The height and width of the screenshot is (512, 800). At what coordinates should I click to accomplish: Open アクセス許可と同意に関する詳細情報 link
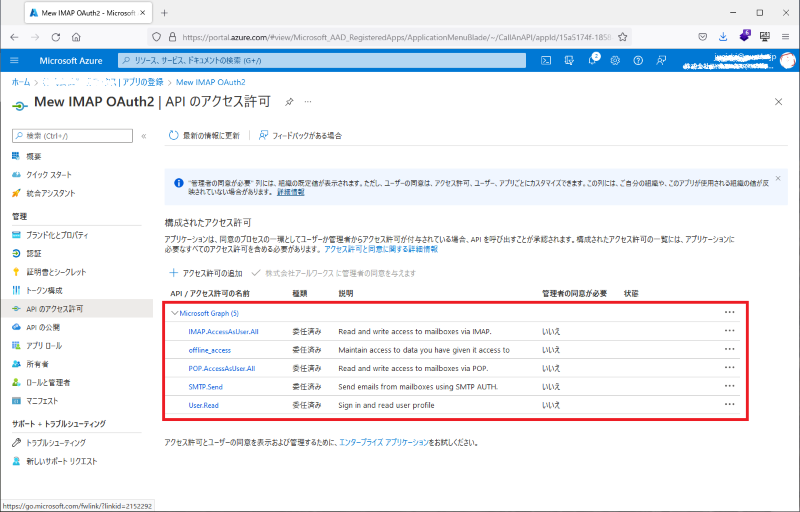(381, 249)
